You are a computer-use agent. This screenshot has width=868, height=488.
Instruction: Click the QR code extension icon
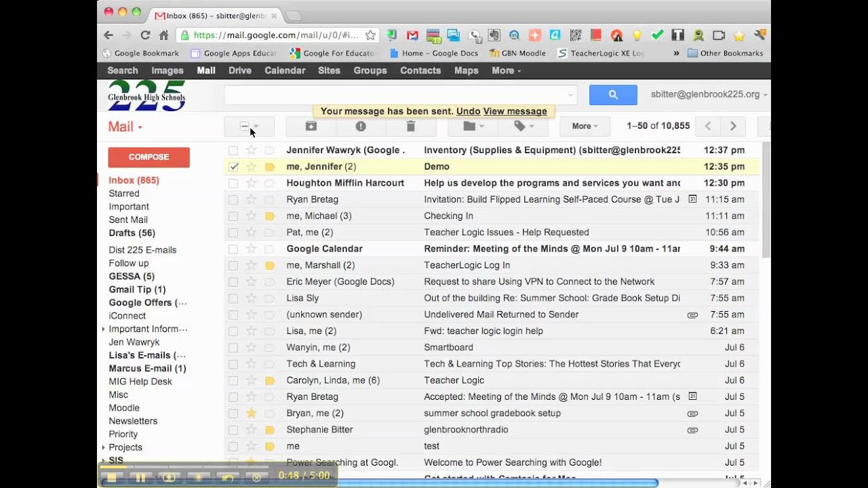pyautogui.click(x=575, y=35)
